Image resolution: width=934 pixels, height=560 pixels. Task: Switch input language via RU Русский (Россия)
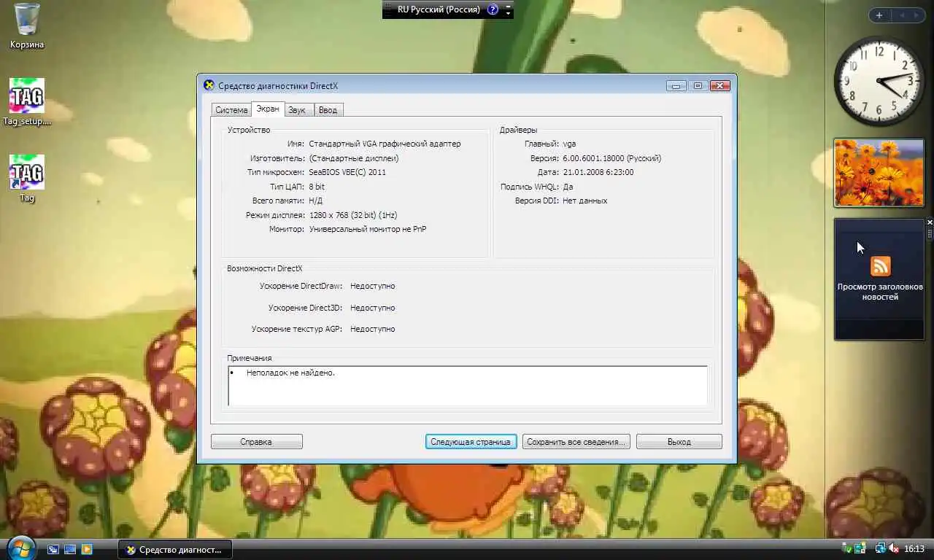(x=439, y=9)
